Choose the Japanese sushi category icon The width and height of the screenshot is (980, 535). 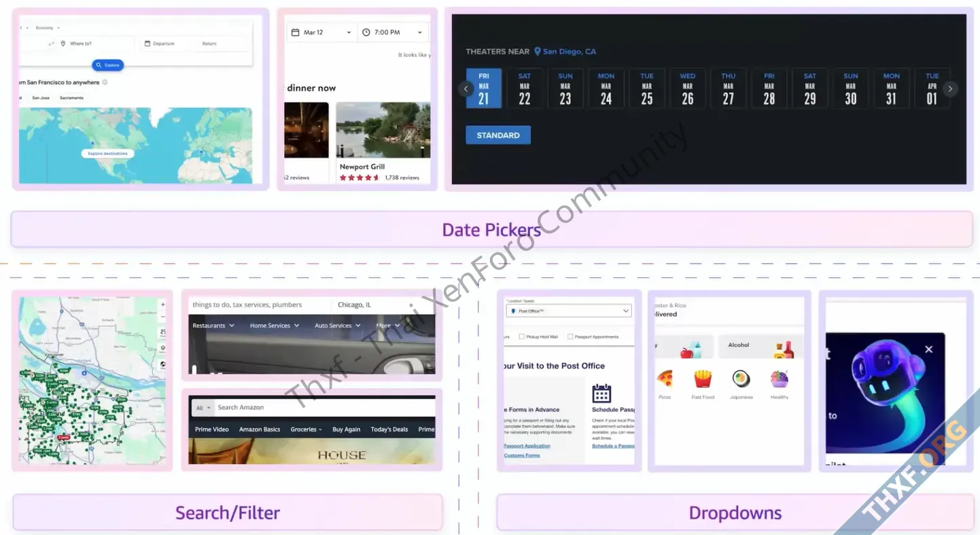(x=741, y=379)
